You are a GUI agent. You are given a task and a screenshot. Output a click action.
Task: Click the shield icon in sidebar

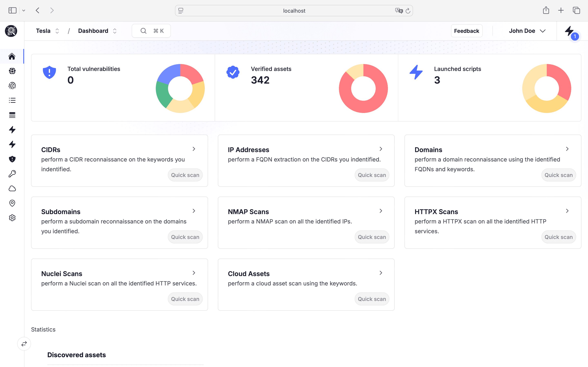pos(12,159)
